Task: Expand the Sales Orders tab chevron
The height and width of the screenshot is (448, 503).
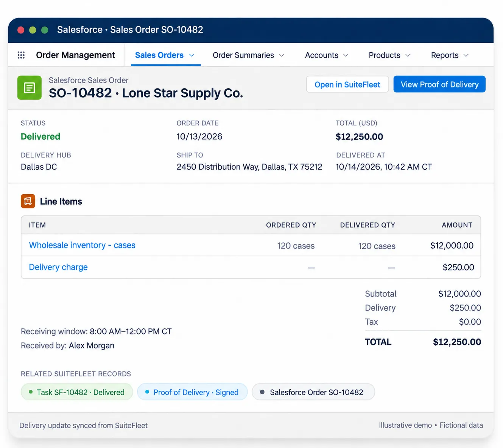Action: pos(192,55)
